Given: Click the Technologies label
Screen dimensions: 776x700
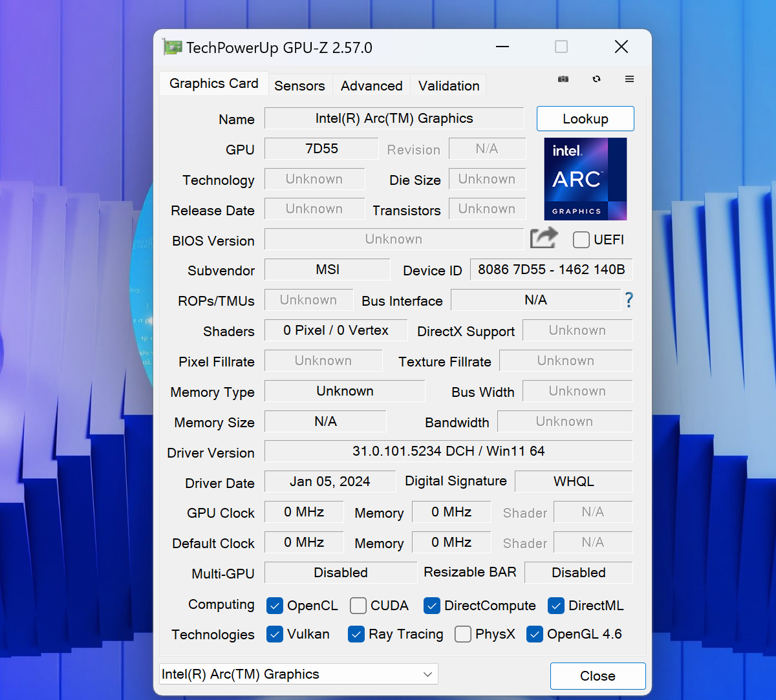Looking at the screenshot, I should pyautogui.click(x=213, y=635).
